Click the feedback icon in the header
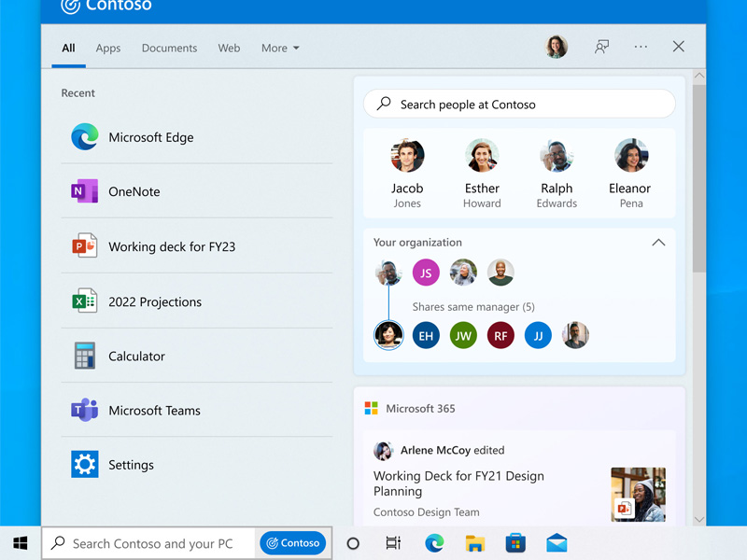This screenshot has height=560, width=747. [x=601, y=47]
